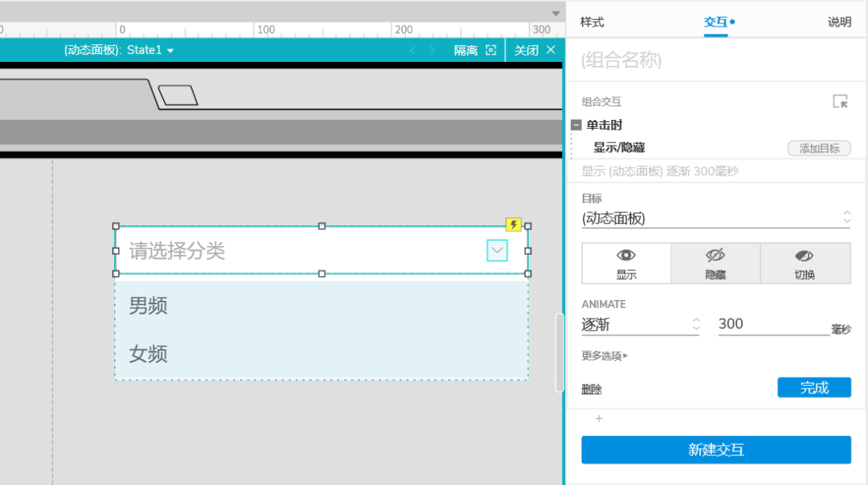Click the 新建交互 button
Screen dimensions: 868x485
(x=716, y=450)
